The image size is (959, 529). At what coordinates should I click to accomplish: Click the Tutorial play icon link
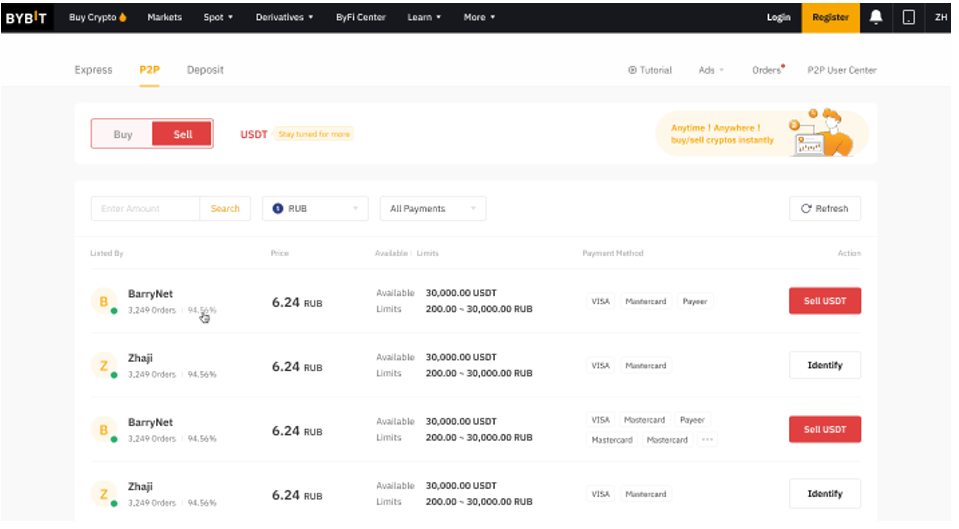tap(650, 70)
